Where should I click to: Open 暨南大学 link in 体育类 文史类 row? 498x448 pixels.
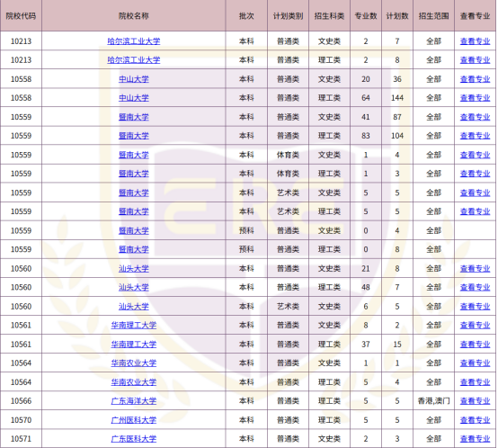point(134,155)
